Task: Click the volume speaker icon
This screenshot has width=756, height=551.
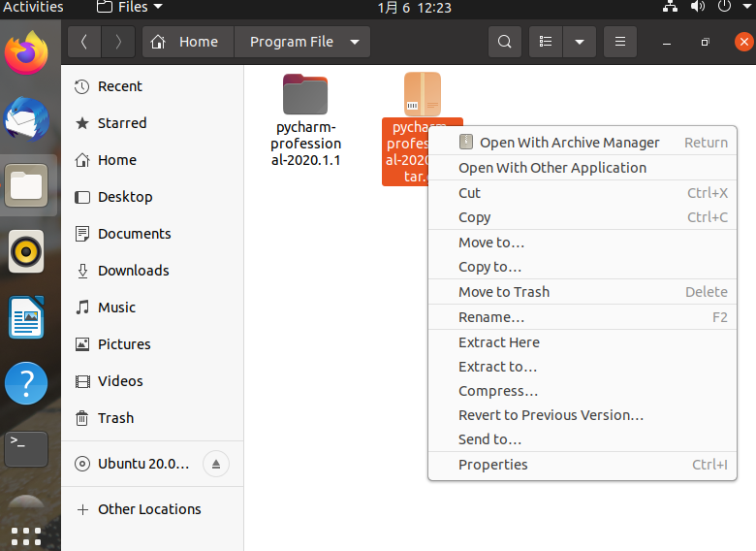Action: (697, 7)
